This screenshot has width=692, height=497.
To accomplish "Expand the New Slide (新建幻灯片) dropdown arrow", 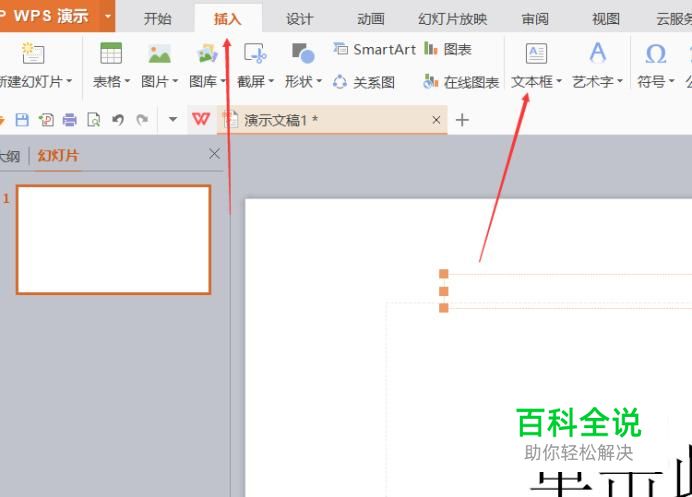I will coord(69,81).
